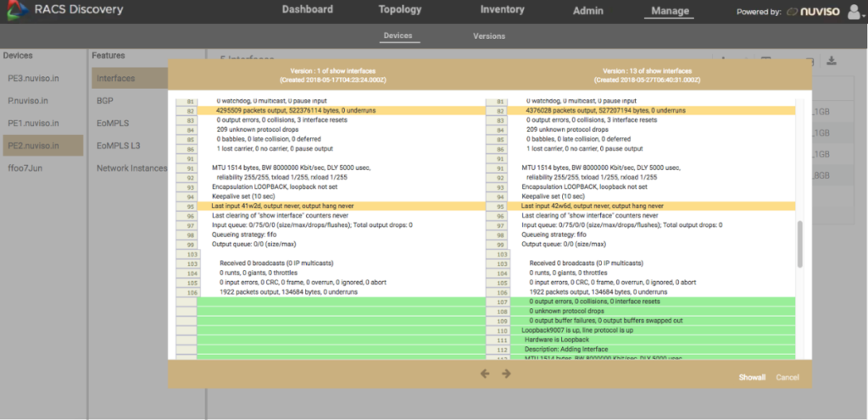
Task: Click the Features panel heading
Action: pyautogui.click(x=108, y=55)
